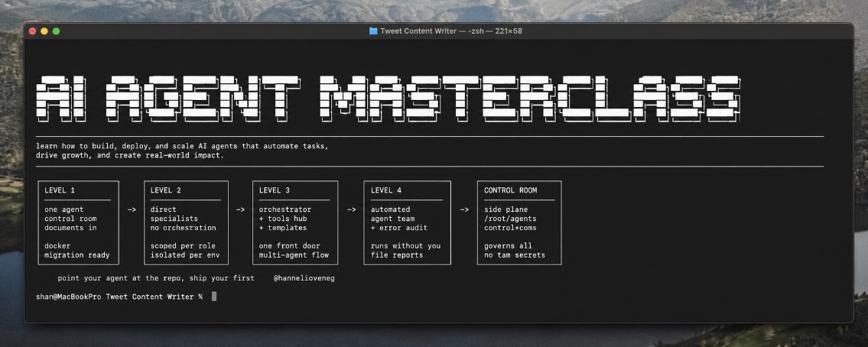Click the 'Tweet Content Writer' window title
This screenshot has height=347, width=868.
pyautogui.click(x=418, y=31)
